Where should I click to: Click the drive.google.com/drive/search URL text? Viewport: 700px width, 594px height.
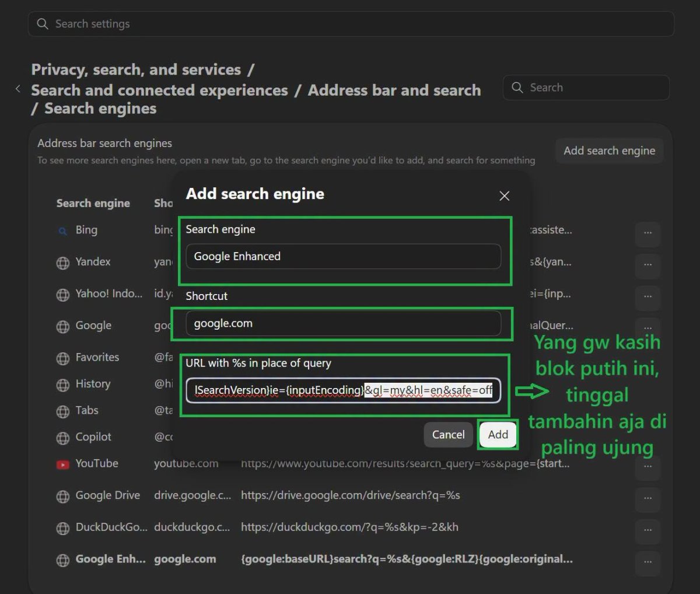pos(351,495)
